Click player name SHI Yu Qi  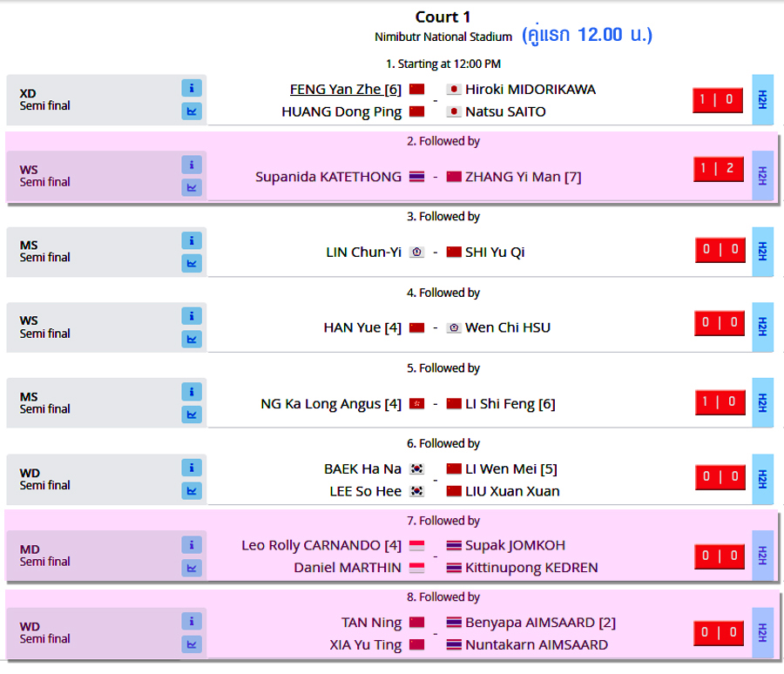click(495, 252)
